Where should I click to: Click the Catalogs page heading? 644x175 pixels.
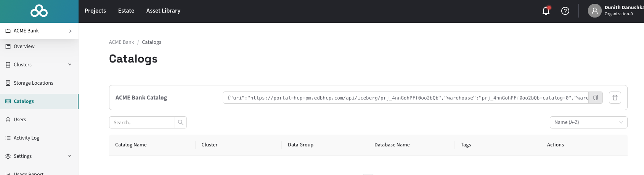click(133, 59)
